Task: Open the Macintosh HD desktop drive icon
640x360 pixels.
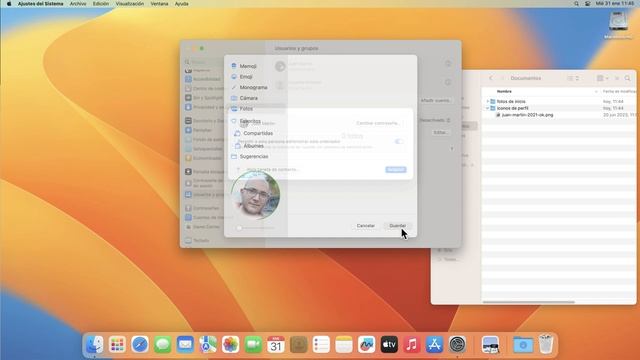Action: (618, 24)
